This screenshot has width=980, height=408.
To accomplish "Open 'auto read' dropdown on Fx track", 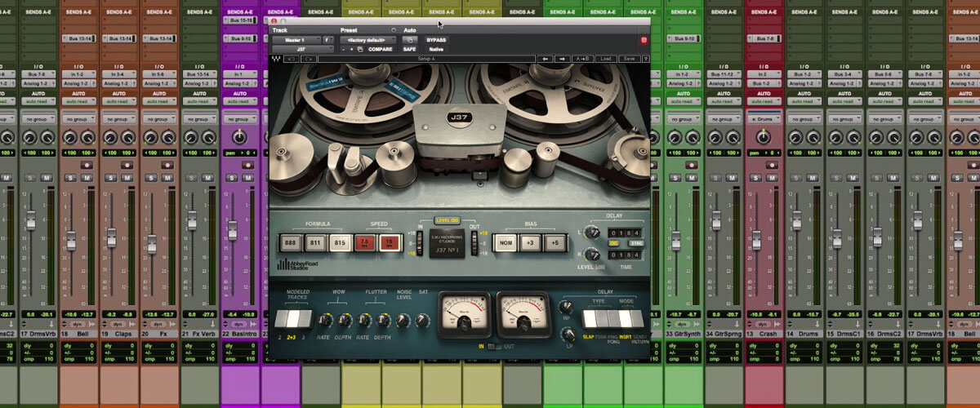I will coord(159,101).
